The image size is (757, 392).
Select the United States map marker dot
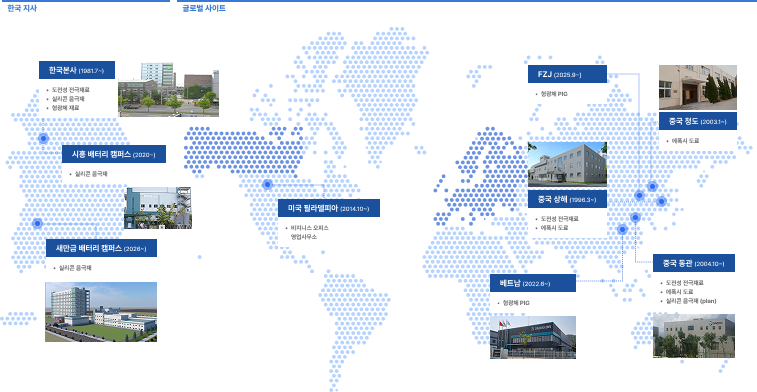(267, 184)
